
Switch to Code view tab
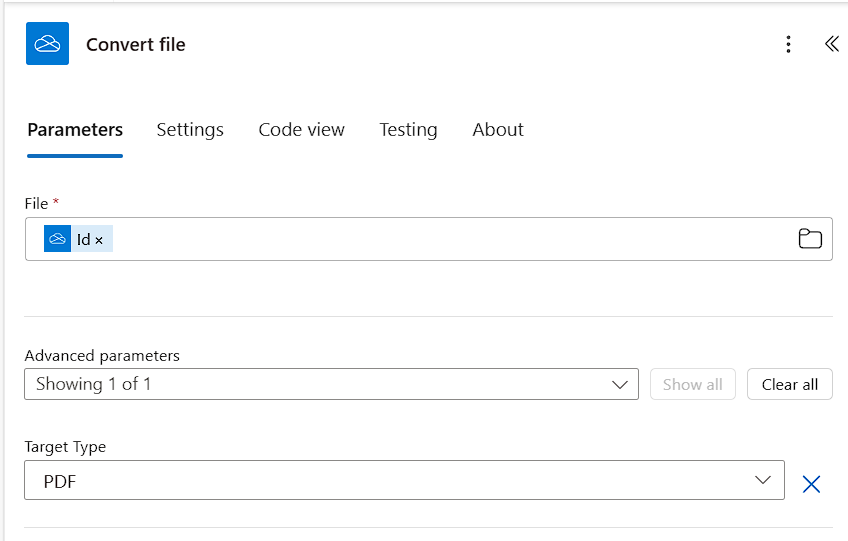301,130
